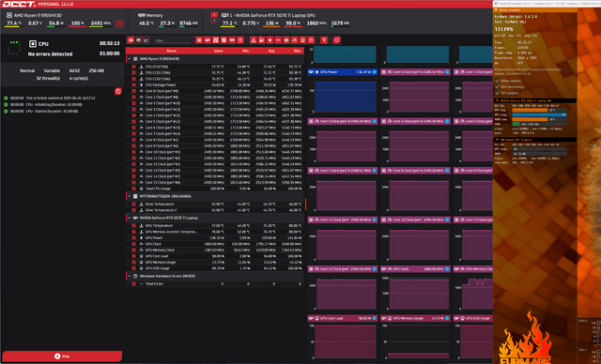Click the 'GPU Memory Junction Temperat...' row name
The height and width of the screenshot is (364, 601).
[x=171, y=232]
